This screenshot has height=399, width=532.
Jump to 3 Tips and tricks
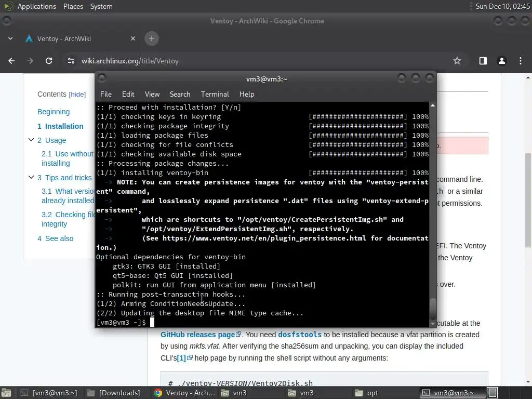64,178
